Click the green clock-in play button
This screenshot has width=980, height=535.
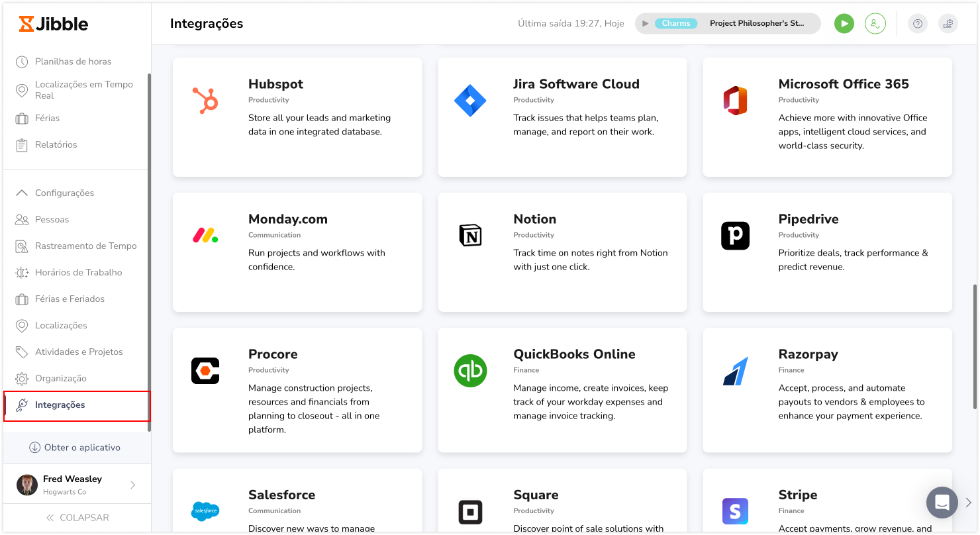pyautogui.click(x=844, y=24)
